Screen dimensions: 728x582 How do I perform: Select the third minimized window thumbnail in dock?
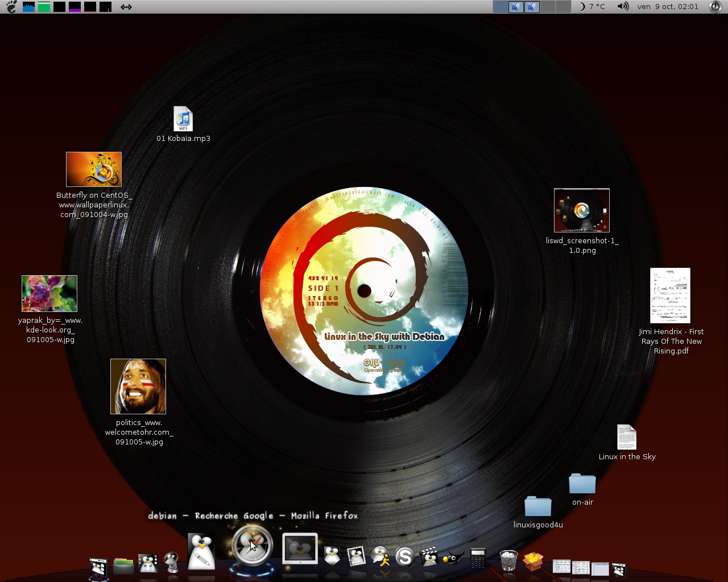[600, 568]
